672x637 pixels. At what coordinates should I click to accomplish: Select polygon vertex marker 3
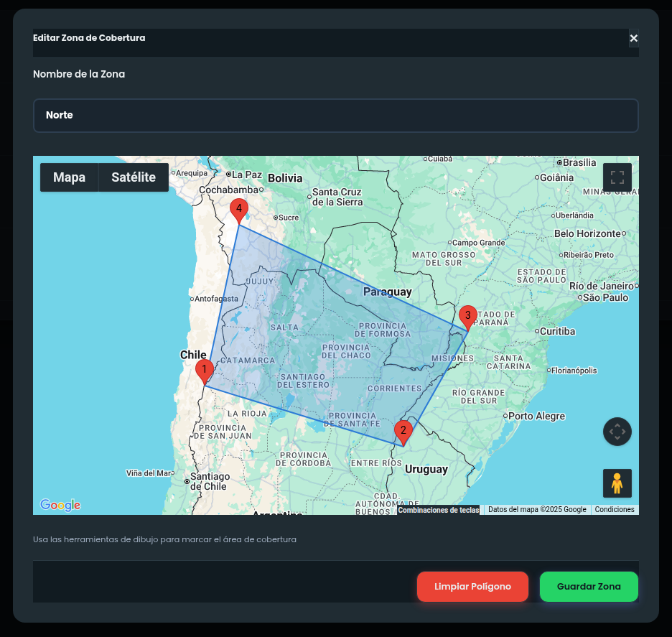click(x=468, y=316)
